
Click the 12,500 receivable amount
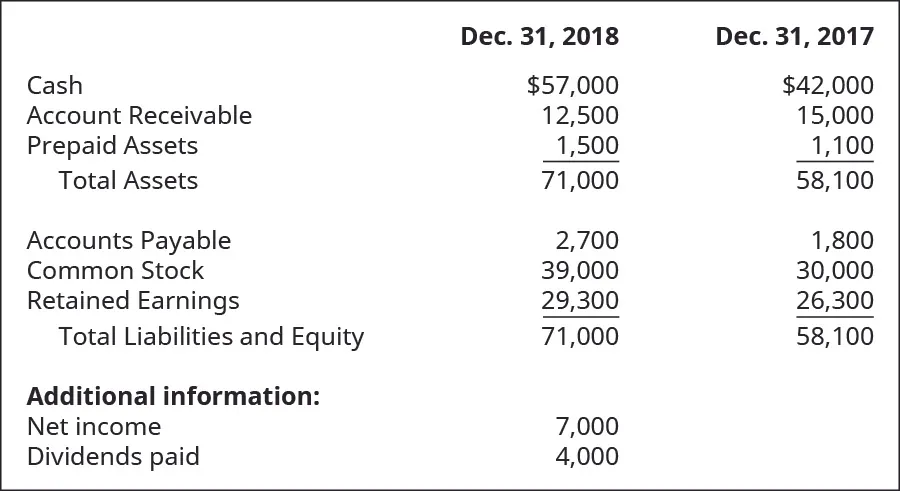click(x=579, y=116)
